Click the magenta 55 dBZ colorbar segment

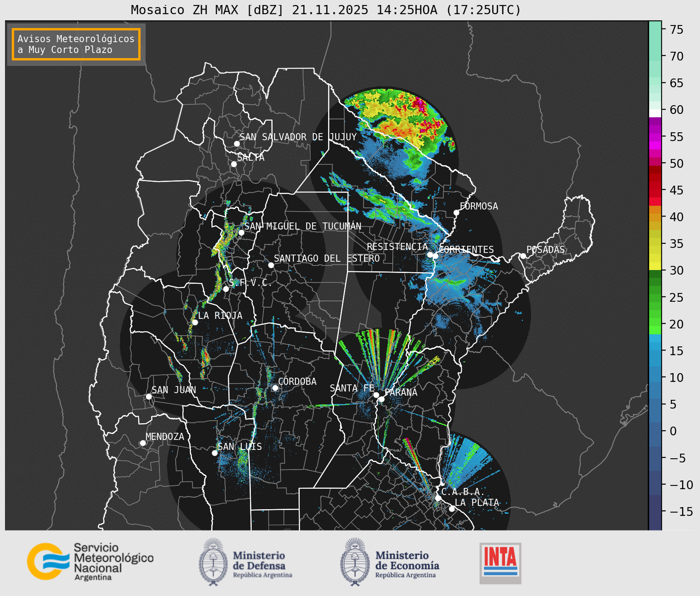(x=655, y=137)
